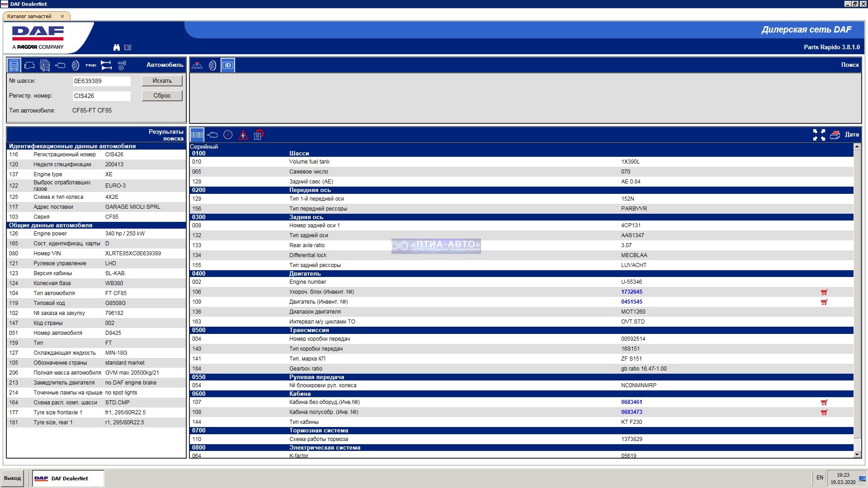Click the EN language indicator
This screenshot has width=868, height=488.
point(820,478)
